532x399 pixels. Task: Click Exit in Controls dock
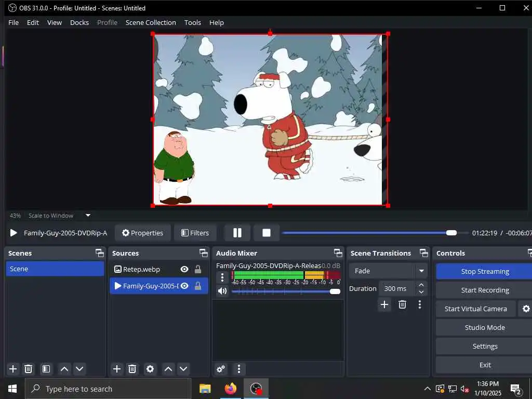[x=485, y=365]
